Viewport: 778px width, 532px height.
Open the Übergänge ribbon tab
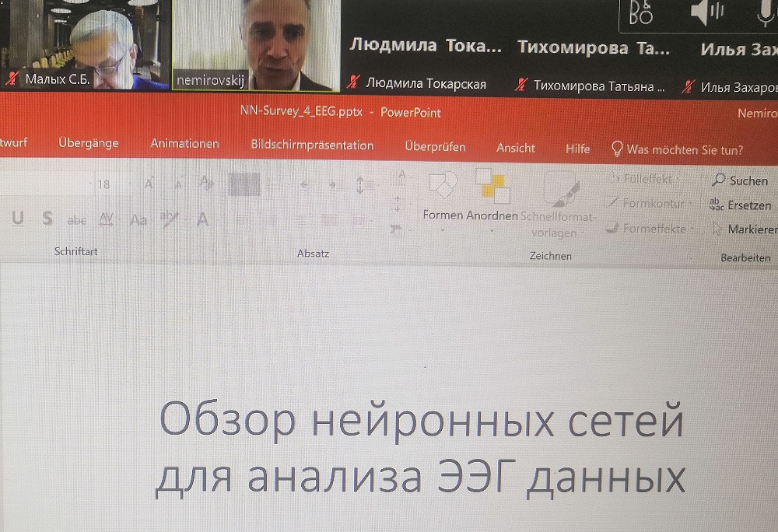click(89, 145)
